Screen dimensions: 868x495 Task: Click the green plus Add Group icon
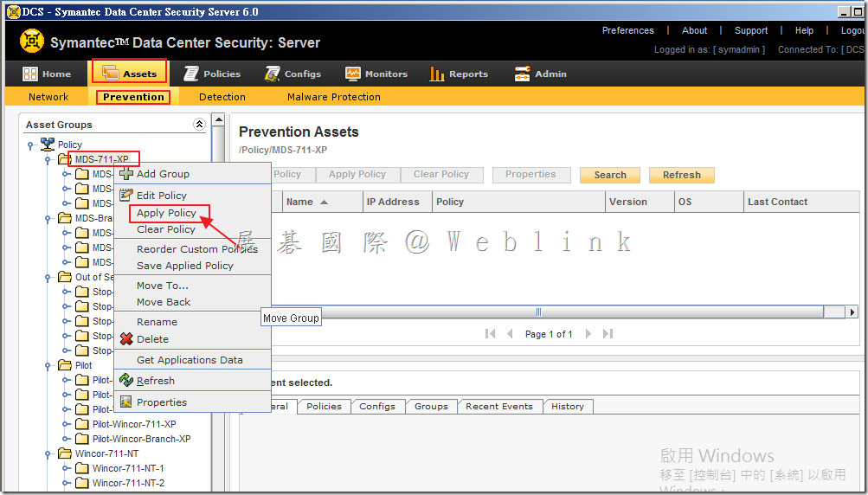click(x=126, y=173)
